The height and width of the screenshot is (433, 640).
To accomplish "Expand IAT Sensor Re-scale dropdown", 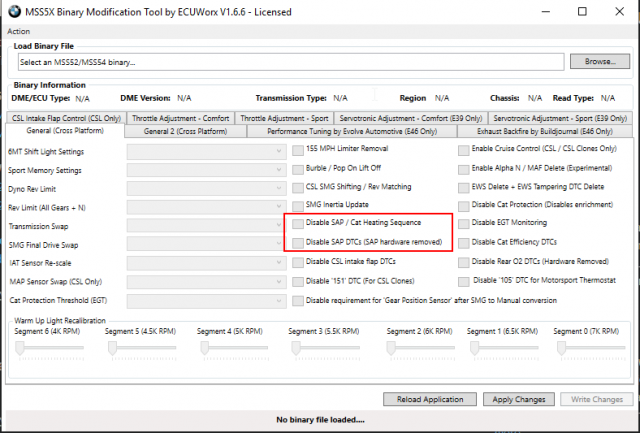I will tap(206, 263).
